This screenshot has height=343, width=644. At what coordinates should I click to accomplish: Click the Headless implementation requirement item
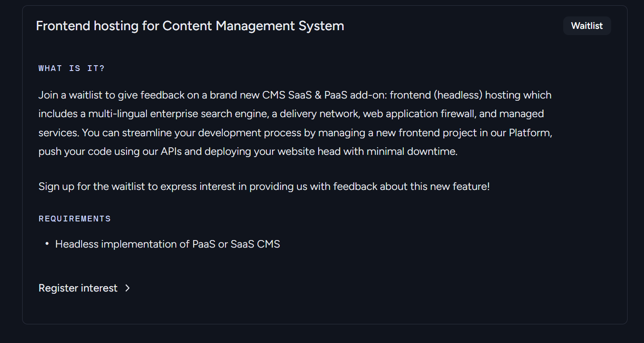click(167, 244)
